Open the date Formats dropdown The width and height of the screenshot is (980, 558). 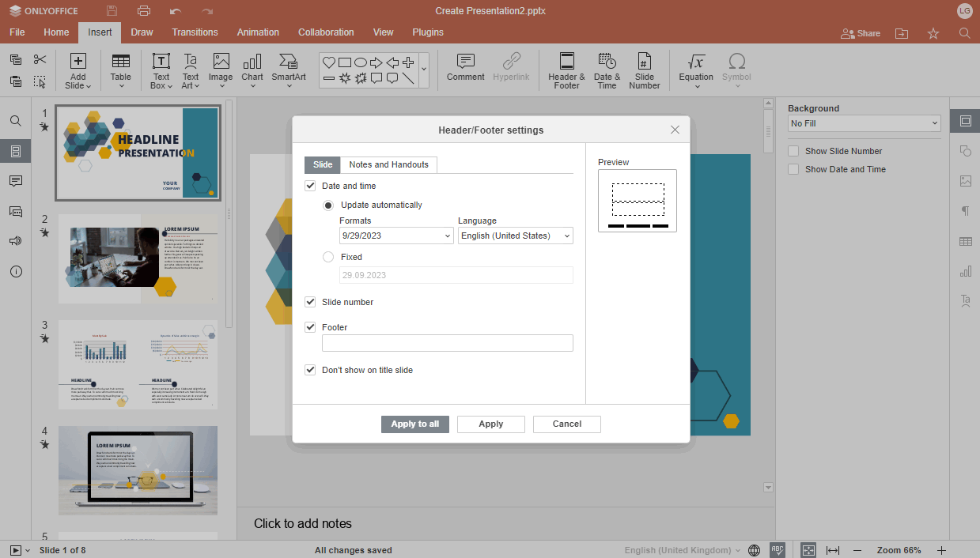click(395, 236)
